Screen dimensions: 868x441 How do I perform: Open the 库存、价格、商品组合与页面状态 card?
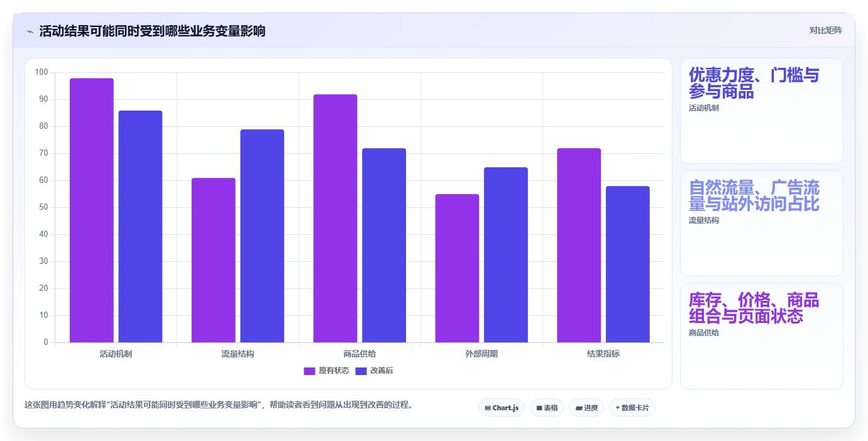[x=762, y=336]
